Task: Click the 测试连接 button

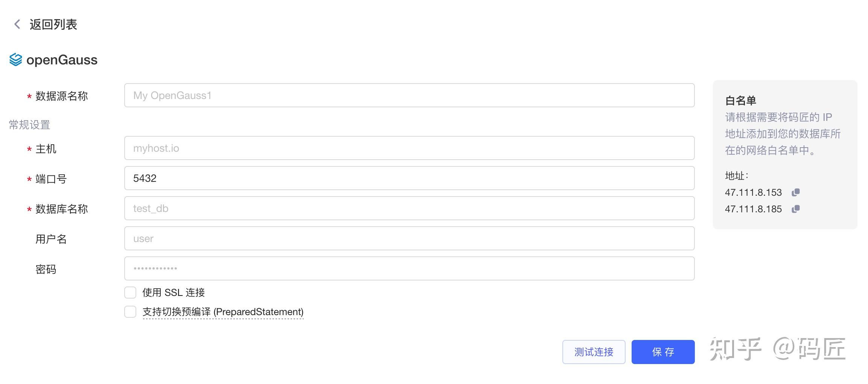Action: coord(594,352)
